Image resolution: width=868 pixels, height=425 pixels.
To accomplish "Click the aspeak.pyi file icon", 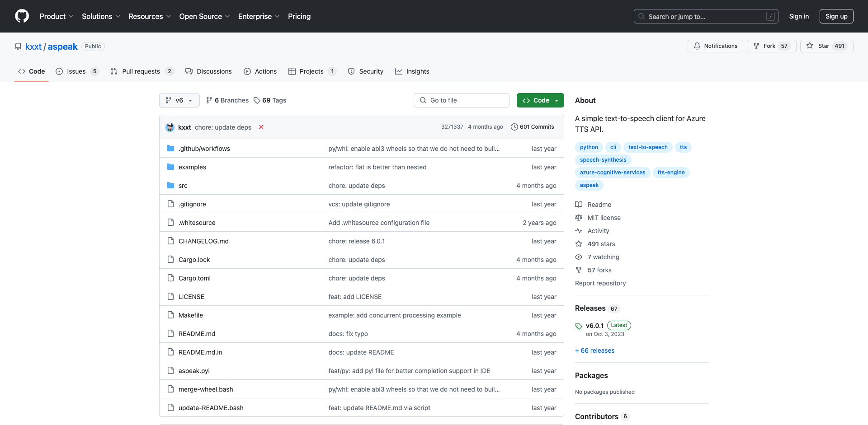I will point(170,371).
